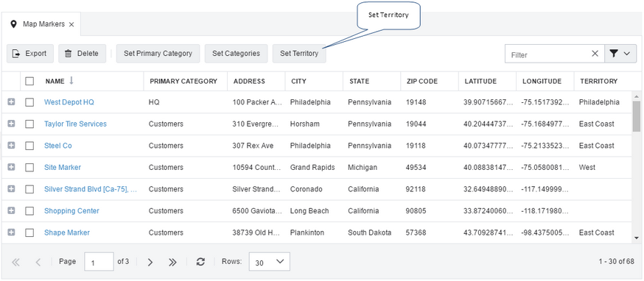Click the Export button
Screen dimensions: 644x281
coord(30,53)
